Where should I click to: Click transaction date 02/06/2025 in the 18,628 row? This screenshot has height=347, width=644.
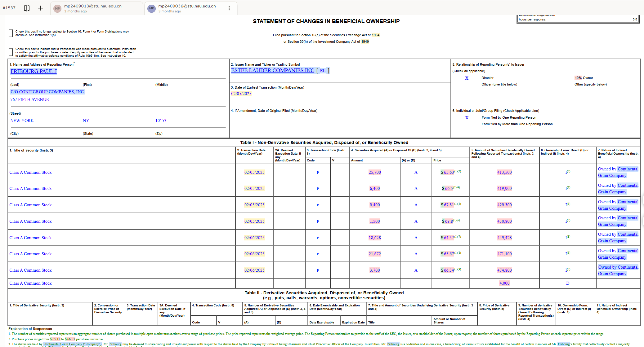click(x=254, y=238)
